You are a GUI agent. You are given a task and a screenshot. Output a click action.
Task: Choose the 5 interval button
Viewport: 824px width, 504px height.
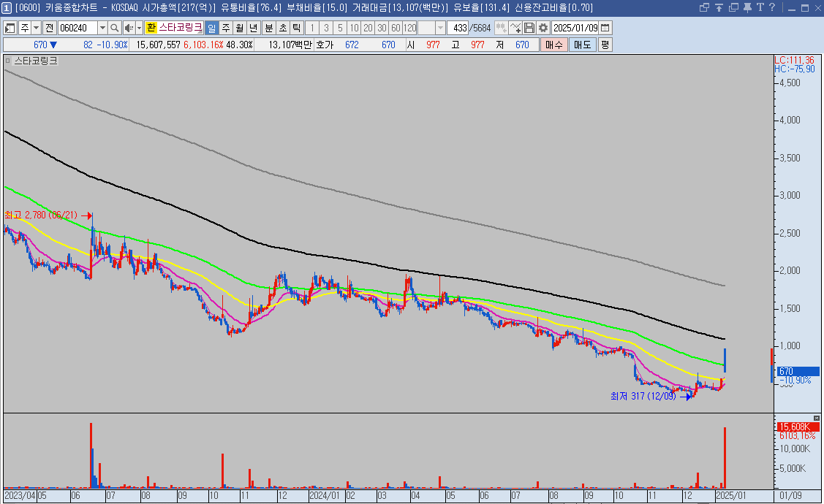(x=340, y=28)
